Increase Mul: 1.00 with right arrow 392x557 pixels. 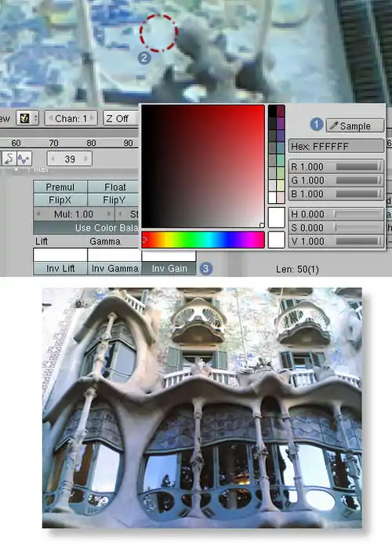109,214
